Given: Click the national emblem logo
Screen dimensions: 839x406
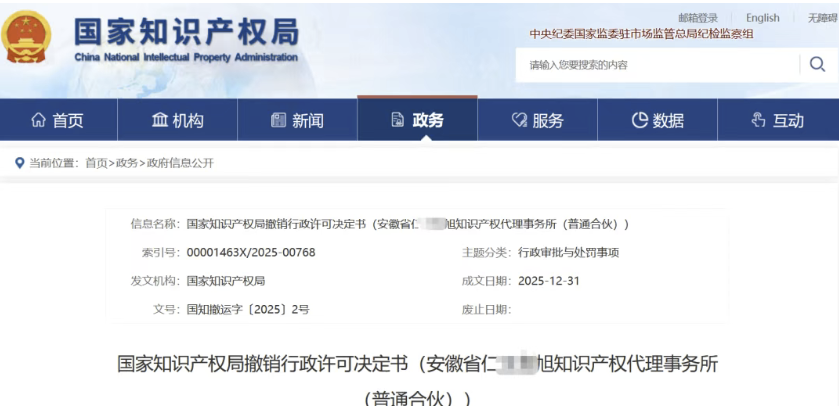Looking at the screenshot, I should (27, 40).
